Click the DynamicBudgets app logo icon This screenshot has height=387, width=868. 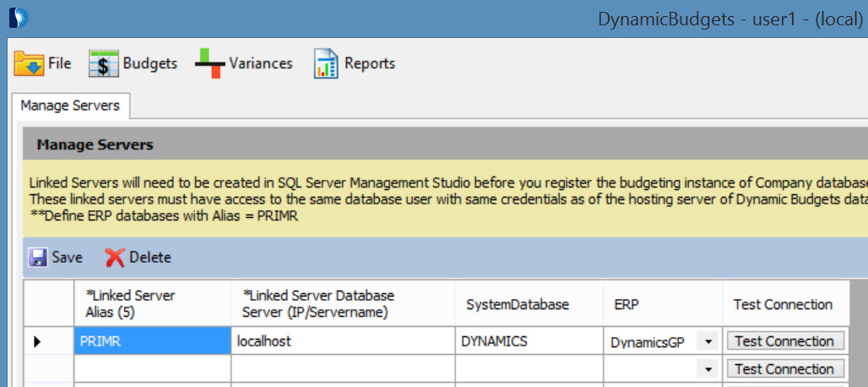click(x=19, y=18)
